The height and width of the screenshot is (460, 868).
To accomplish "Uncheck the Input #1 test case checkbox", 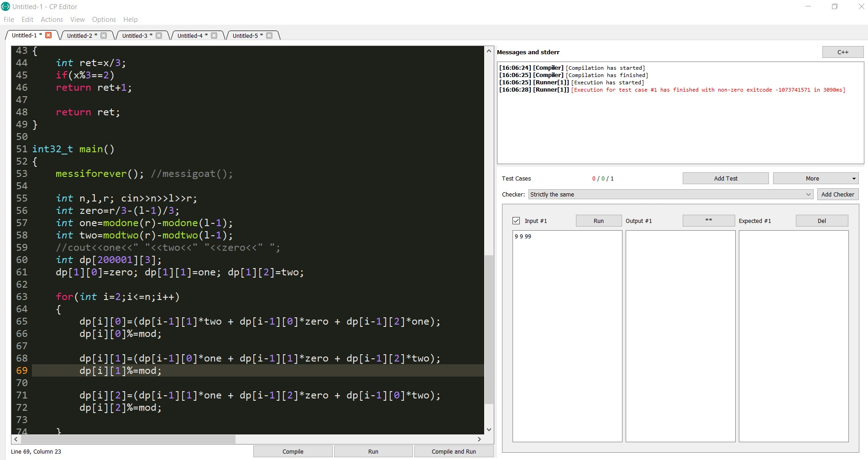I will pyautogui.click(x=516, y=220).
